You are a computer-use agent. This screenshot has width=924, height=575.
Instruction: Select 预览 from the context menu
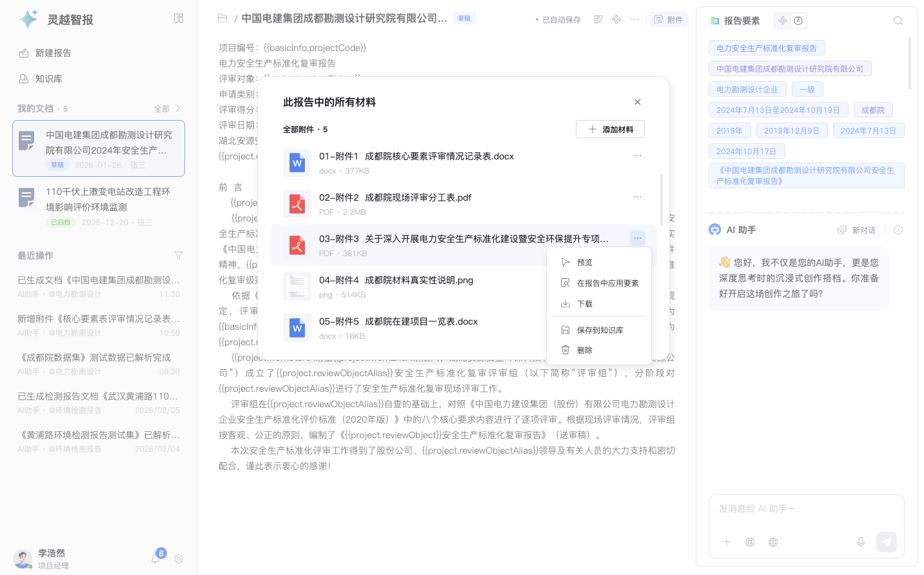(584, 262)
